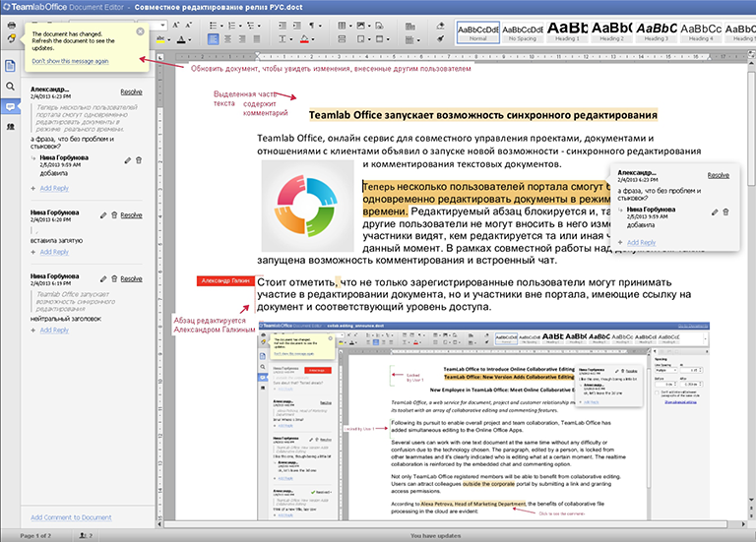756x542 pixels.
Task: Expand the multilevel list style arrow
Action: [259, 26]
